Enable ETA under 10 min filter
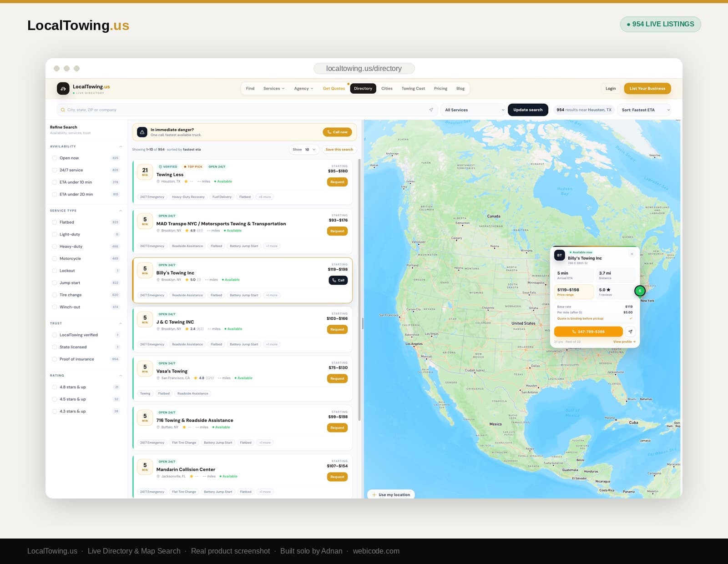 point(55,182)
